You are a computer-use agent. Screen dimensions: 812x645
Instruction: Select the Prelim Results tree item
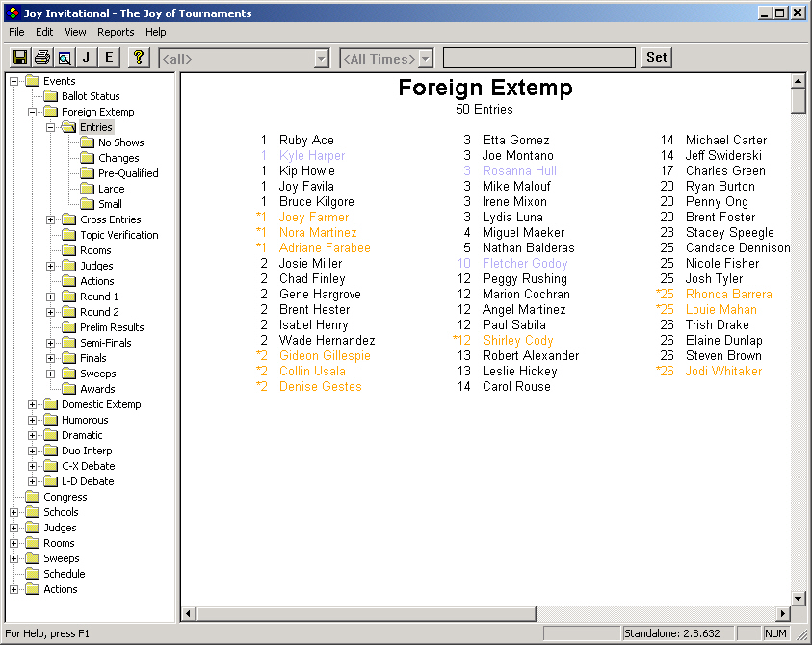112,326
